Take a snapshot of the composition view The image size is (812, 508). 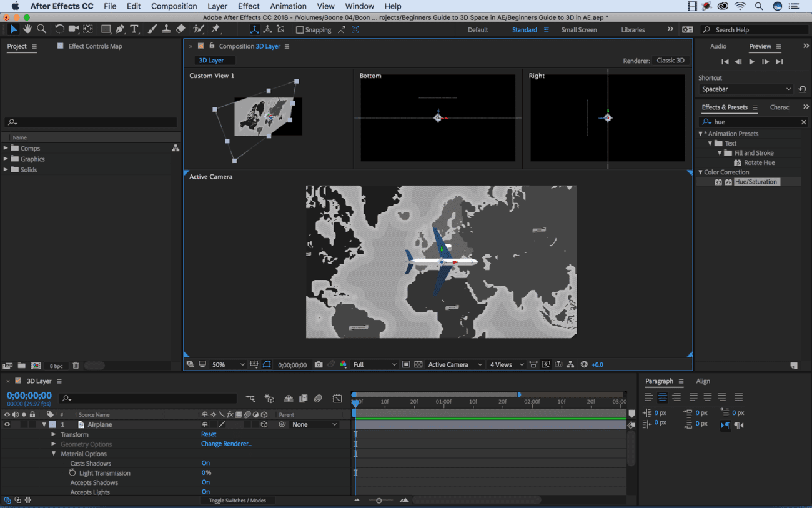(x=318, y=364)
